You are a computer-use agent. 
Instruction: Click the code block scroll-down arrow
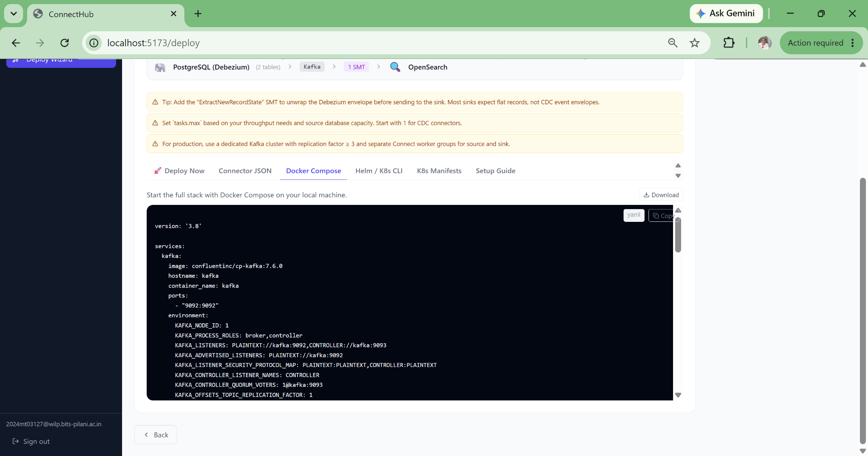(678, 395)
